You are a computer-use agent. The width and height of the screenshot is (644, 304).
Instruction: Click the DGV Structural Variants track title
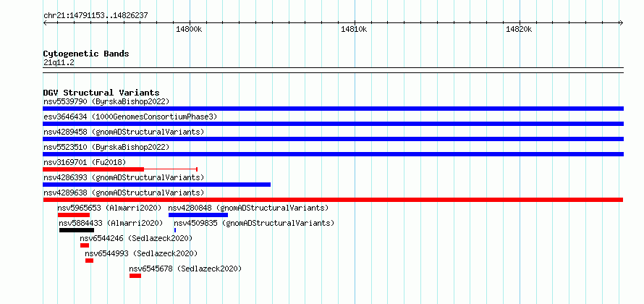[x=101, y=93]
